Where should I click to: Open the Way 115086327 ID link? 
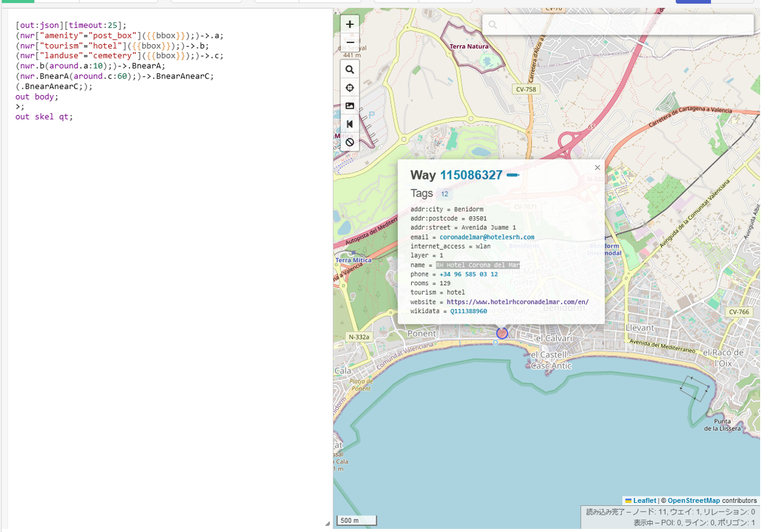[x=471, y=175]
